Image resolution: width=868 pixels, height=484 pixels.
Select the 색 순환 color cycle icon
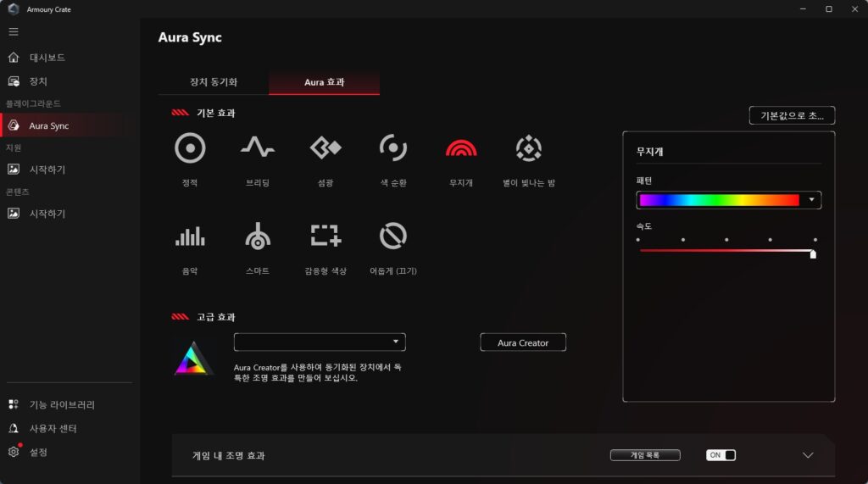click(393, 147)
